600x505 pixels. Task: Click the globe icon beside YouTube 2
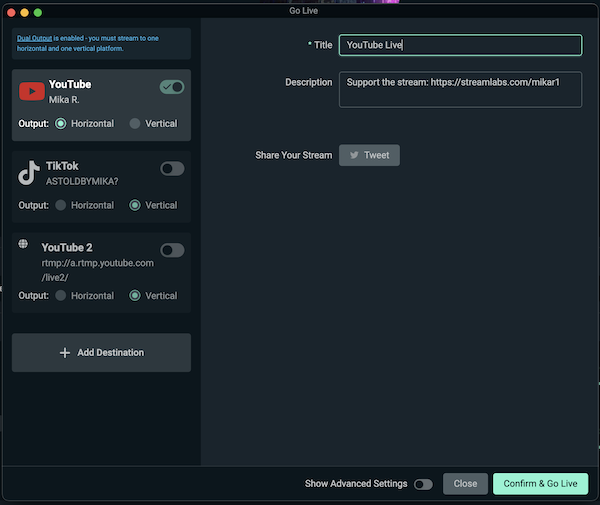pyautogui.click(x=23, y=244)
